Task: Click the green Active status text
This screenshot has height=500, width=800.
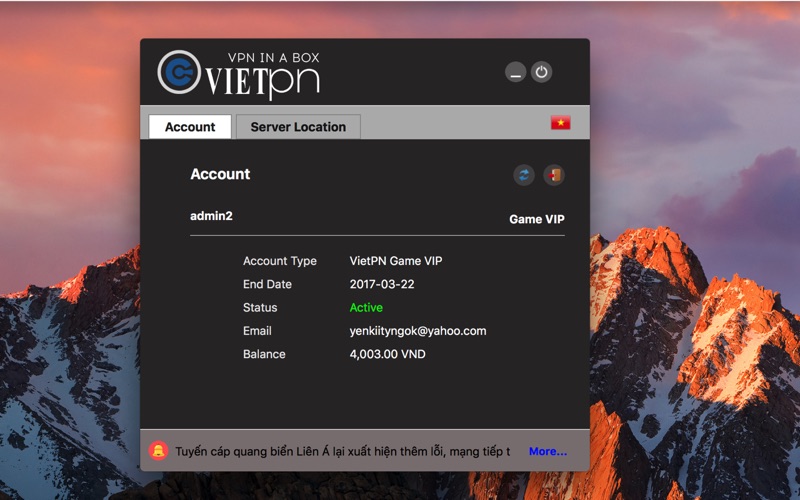Action: [366, 308]
